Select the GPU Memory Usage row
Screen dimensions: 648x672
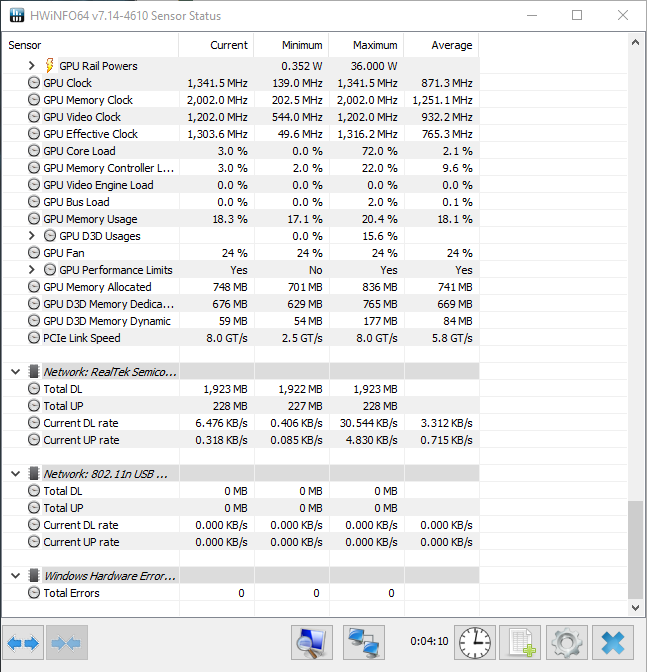click(241, 219)
